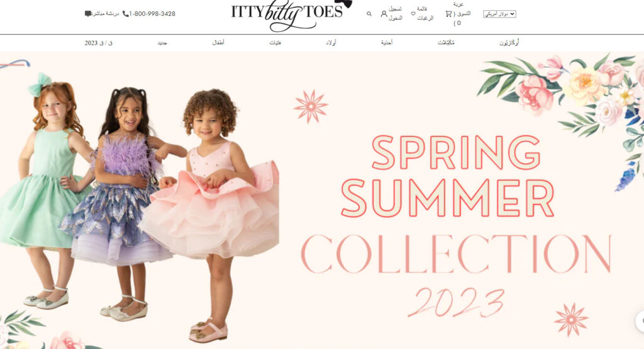The image size is (644, 349).
Task: Click the rightmost nav item أُرْكَازِيُون
Action: click(x=509, y=43)
